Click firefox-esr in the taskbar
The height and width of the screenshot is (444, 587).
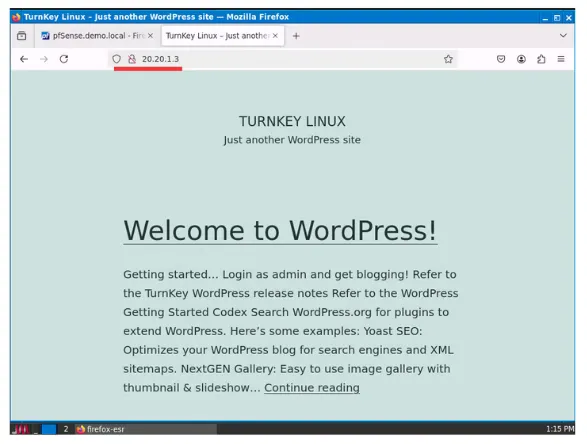pyautogui.click(x=146, y=429)
